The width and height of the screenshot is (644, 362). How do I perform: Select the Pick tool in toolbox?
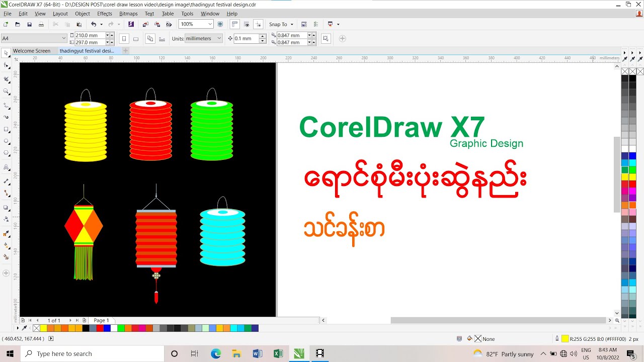[x=6, y=53]
